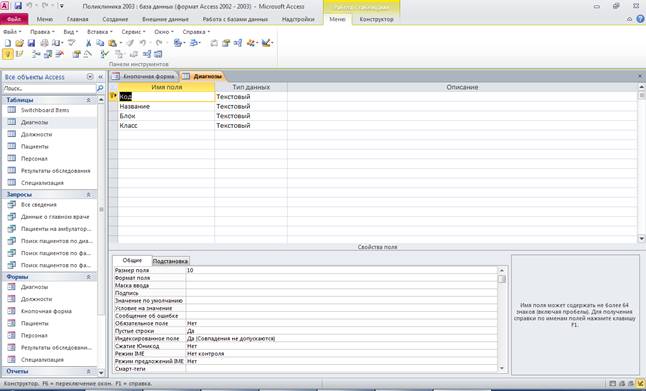This screenshot has width=646, height=391.
Task: Click the New document toolbar icon
Action: pyautogui.click(x=7, y=43)
